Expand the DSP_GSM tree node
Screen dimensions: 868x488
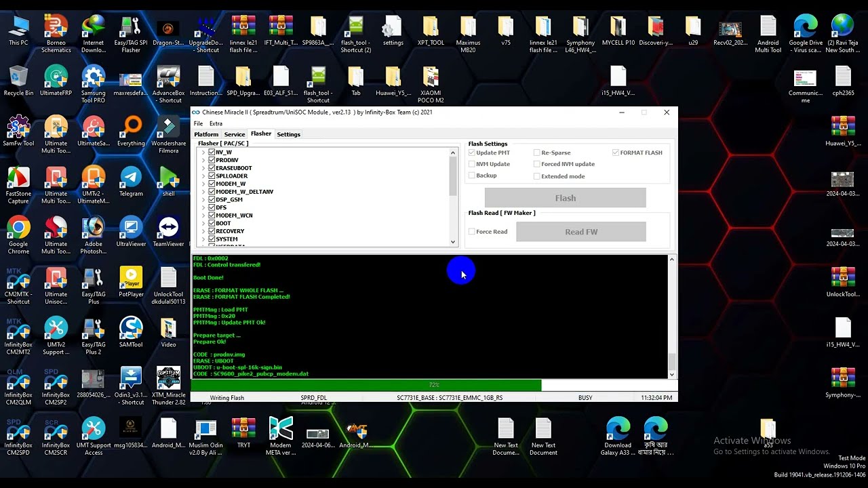tap(203, 200)
